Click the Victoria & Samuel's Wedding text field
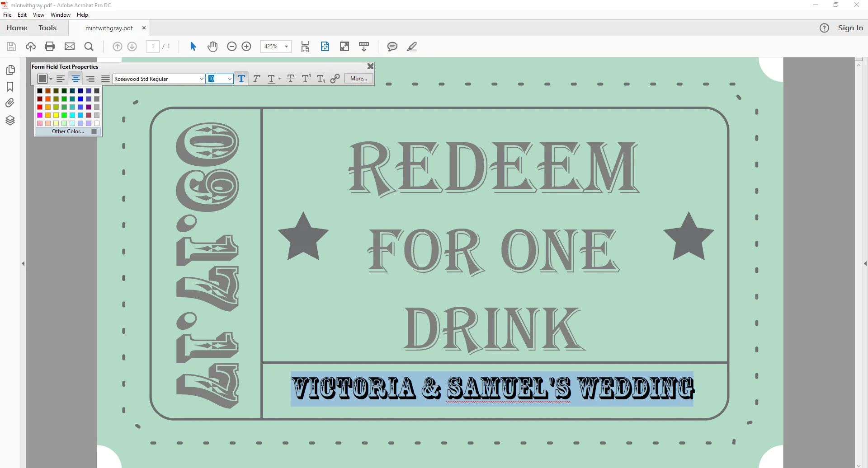This screenshot has width=868, height=468. (x=492, y=388)
